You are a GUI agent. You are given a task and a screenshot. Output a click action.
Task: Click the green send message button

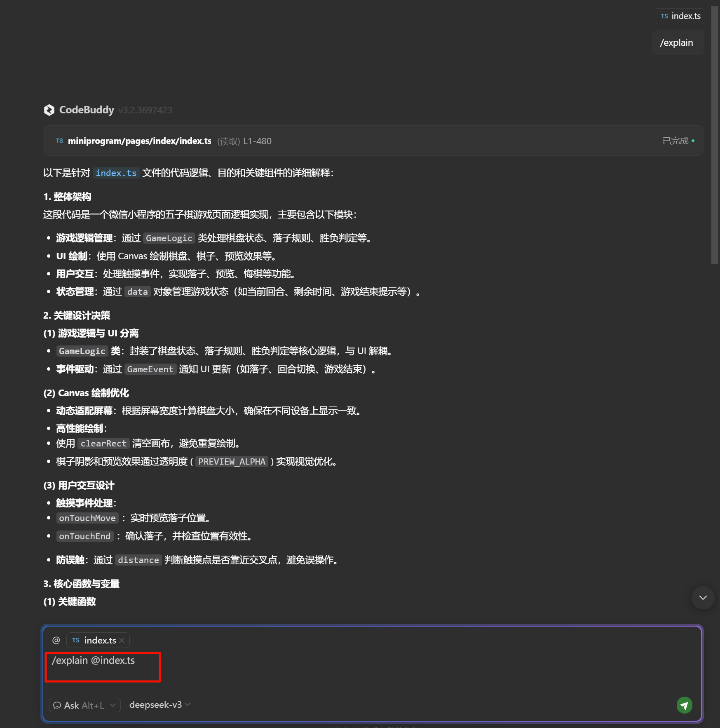pyautogui.click(x=684, y=705)
